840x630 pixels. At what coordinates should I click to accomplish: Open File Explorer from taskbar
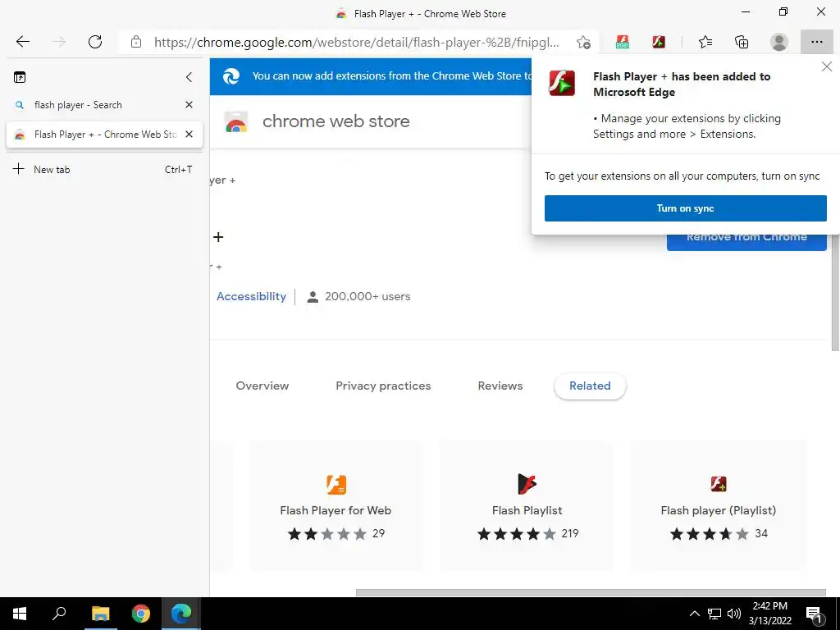[100, 614]
